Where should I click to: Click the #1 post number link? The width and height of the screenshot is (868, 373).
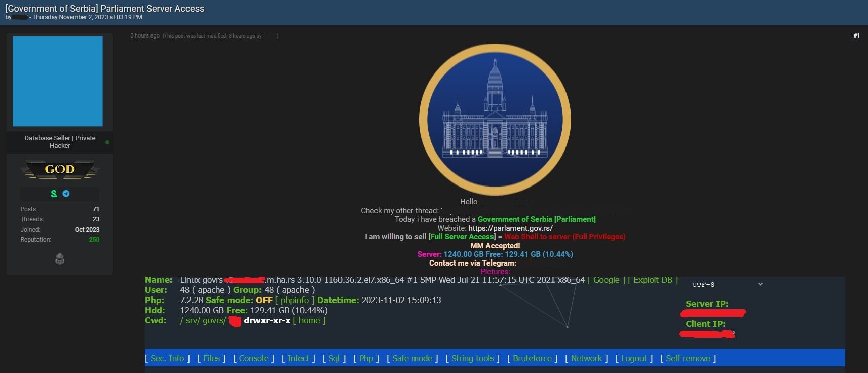pyautogui.click(x=856, y=35)
